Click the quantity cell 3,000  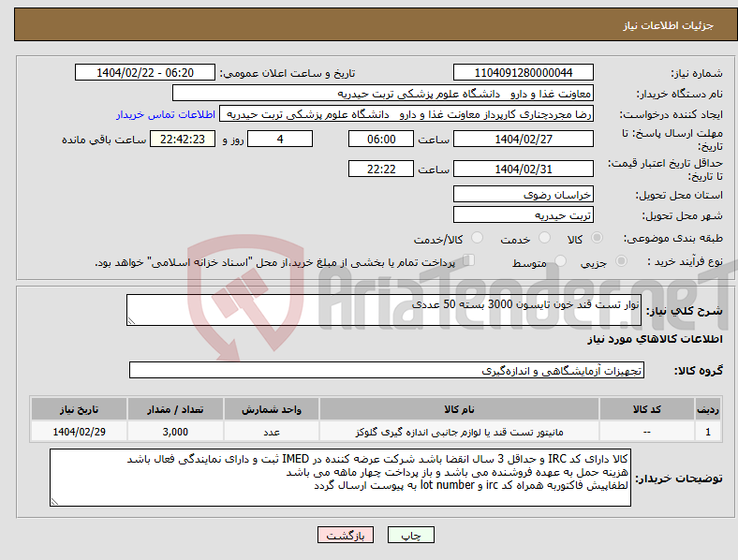tap(175, 432)
